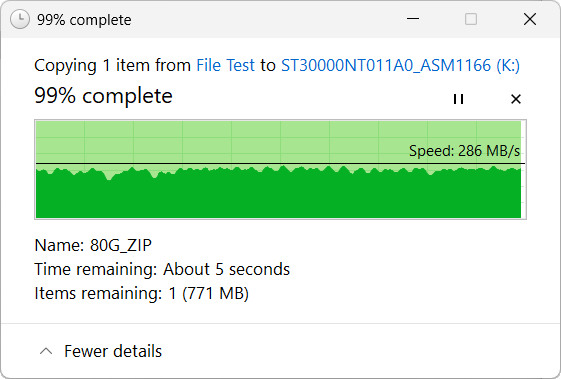This screenshot has height=379, width=561.
Task: Minimize the copy progress window
Action: coord(413,19)
